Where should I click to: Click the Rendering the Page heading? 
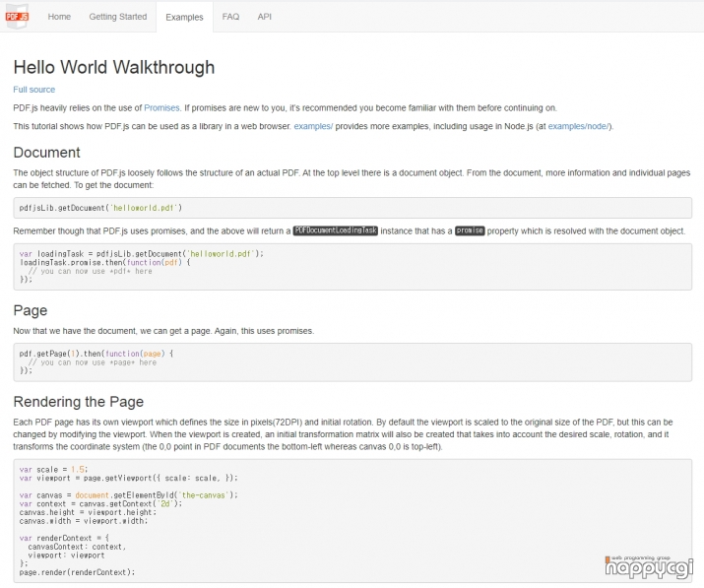[79, 402]
